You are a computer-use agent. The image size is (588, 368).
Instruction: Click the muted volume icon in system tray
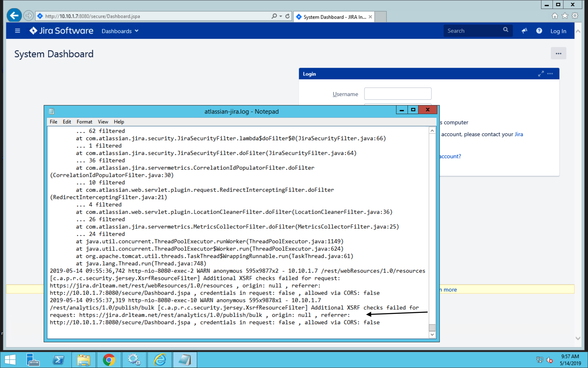[x=550, y=360]
